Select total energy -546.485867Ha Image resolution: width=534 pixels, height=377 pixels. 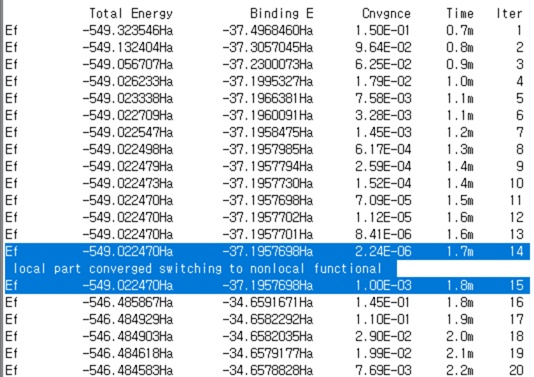click(128, 302)
